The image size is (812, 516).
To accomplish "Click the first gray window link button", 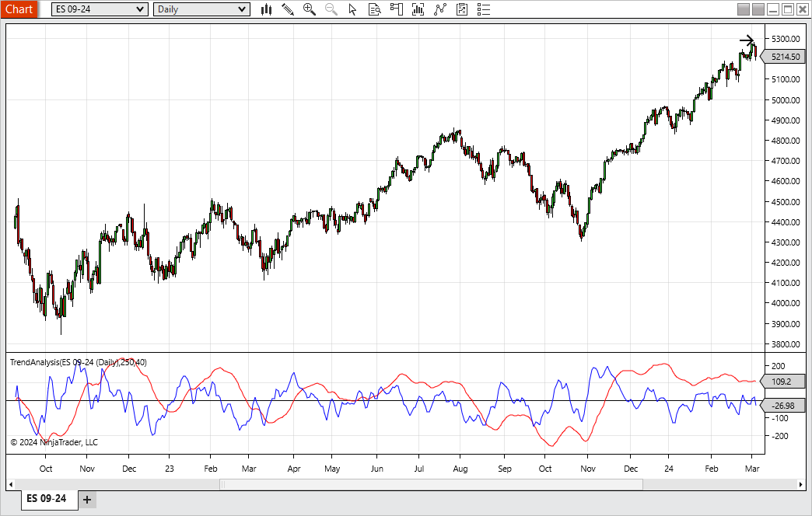I will pyautogui.click(x=744, y=9).
